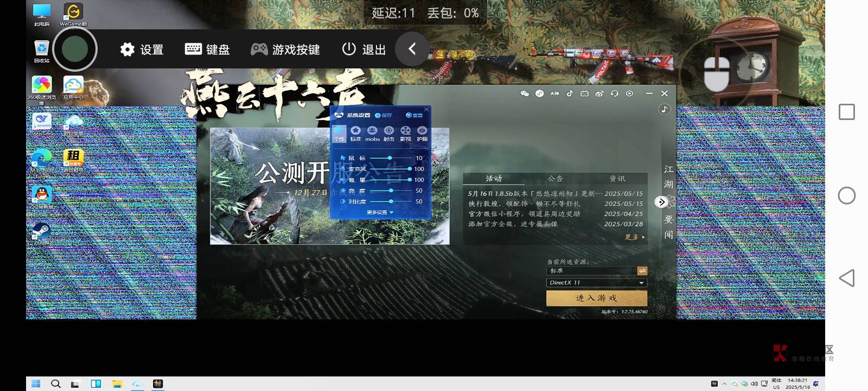Viewport: 868px width, 391px height.
Task: Toggle launcher music note icon
Action: 665,110
